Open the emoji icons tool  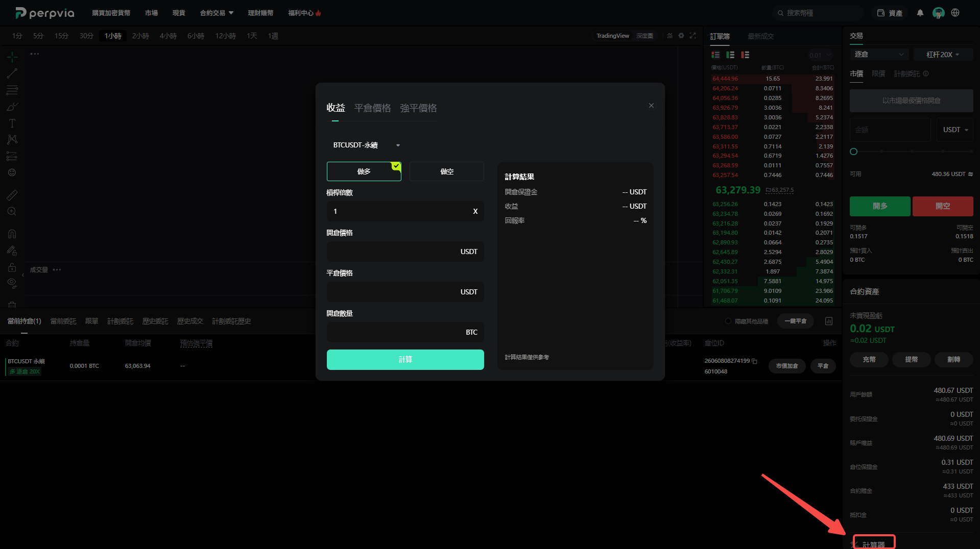point(12,172)
